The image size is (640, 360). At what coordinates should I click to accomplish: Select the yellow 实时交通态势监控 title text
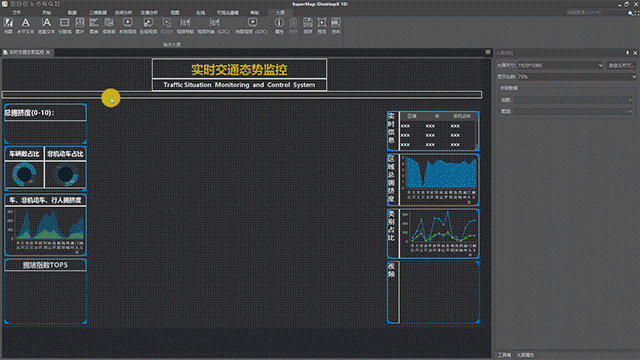(239, 70)
